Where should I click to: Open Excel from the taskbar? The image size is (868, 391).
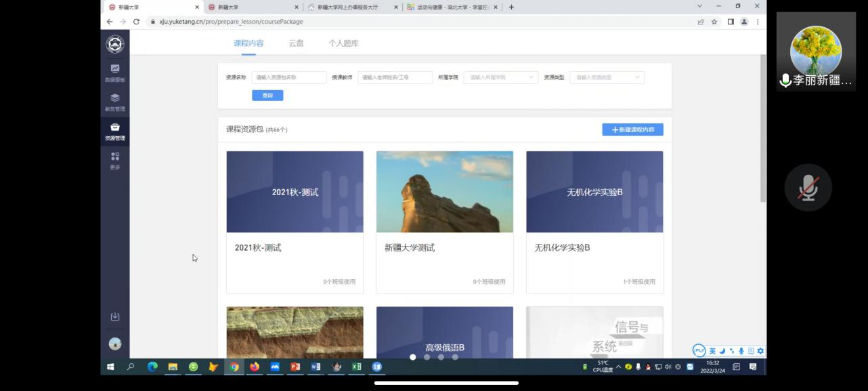tap(356, 367)
